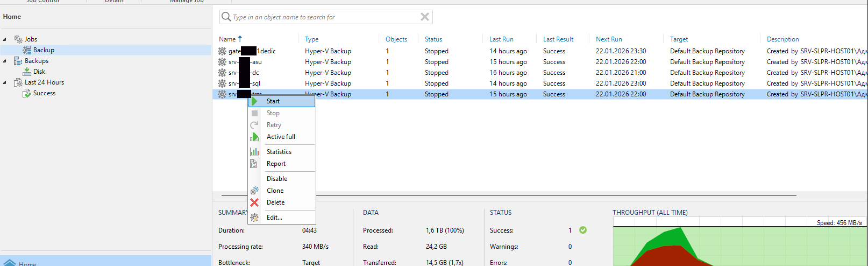Click the red Delete X icon
Viewport: 868px width, 266px height.
pyautogui.click(x=254, y=202)
